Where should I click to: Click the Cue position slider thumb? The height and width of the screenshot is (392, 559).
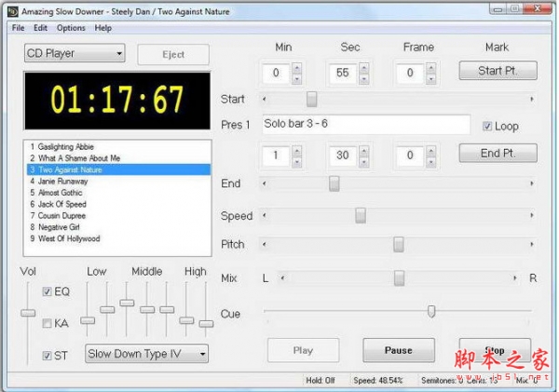coord(431,311)
